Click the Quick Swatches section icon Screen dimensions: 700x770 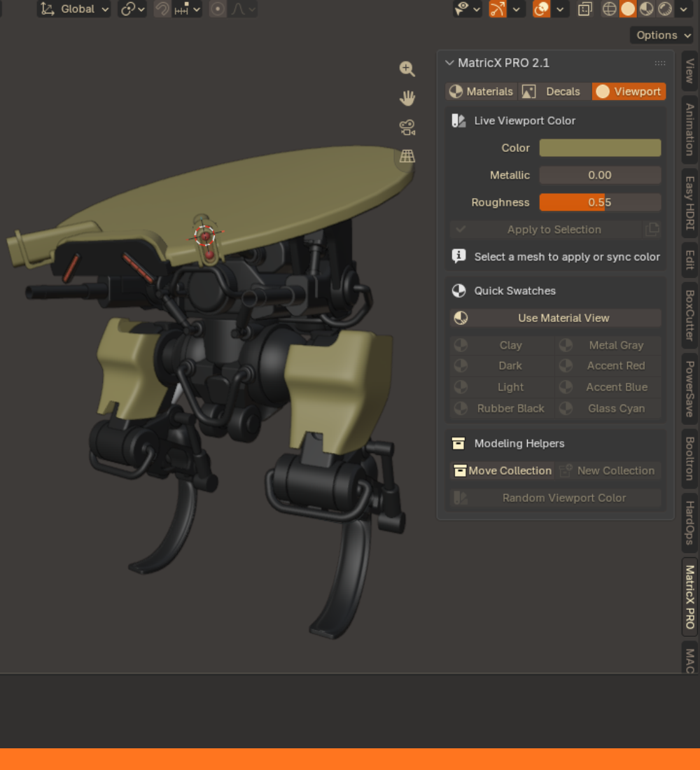tap(458, 290)
